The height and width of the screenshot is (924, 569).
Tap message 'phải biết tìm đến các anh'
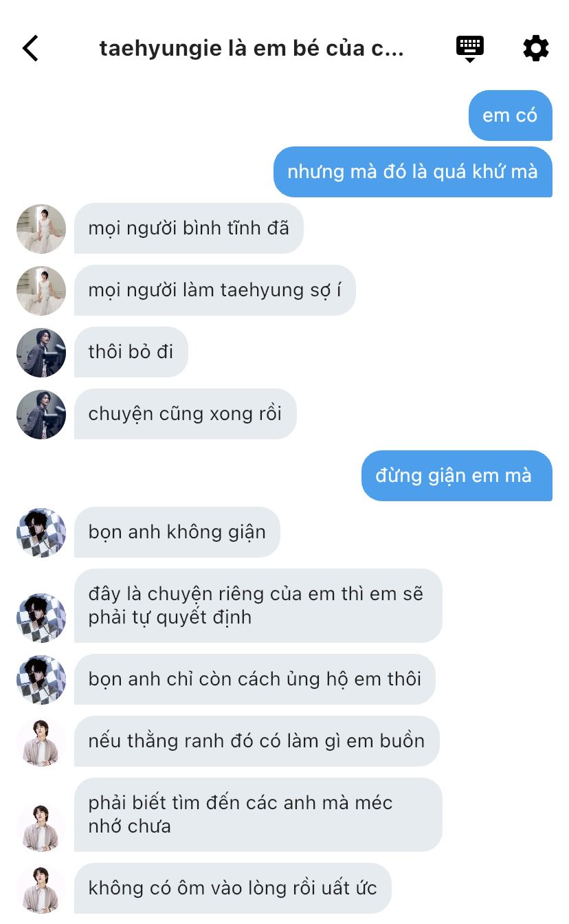coord(258,815)
